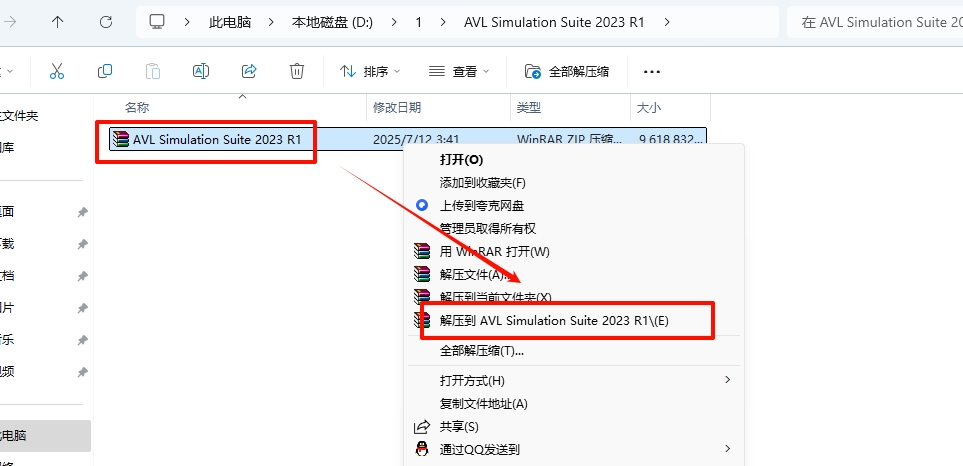Expand chevron after 本地磁盘 (D:) breadcrumb
963x466 pixels.
click(396, 22)
